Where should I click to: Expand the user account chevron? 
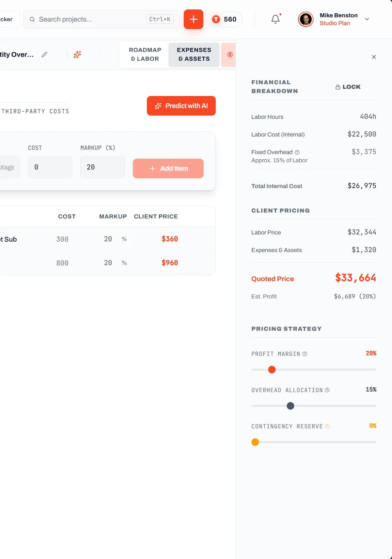point(367,19)
